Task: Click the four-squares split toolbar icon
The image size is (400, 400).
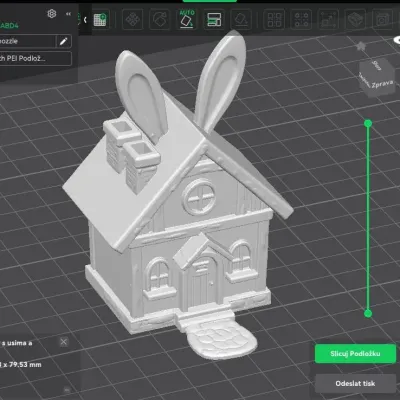Action: [274, 20]
